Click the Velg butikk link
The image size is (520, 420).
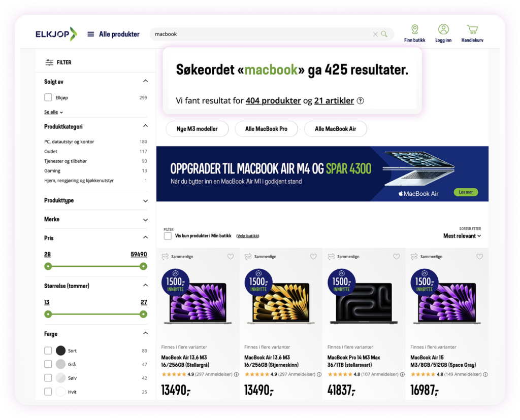[248, 236]
